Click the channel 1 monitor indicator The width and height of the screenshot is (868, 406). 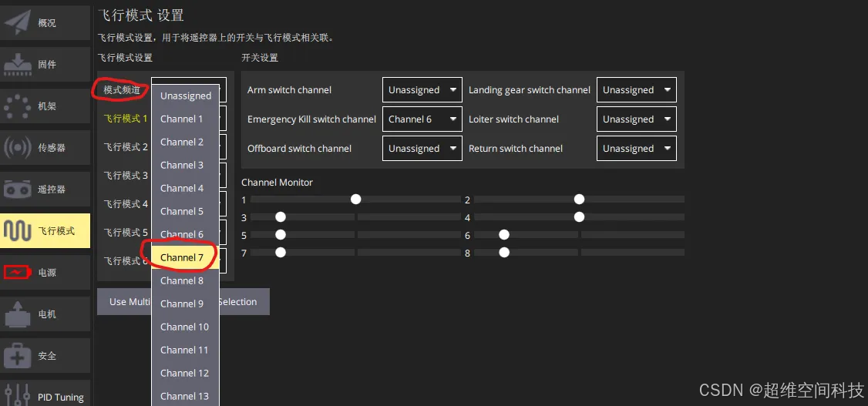(356, 199)
